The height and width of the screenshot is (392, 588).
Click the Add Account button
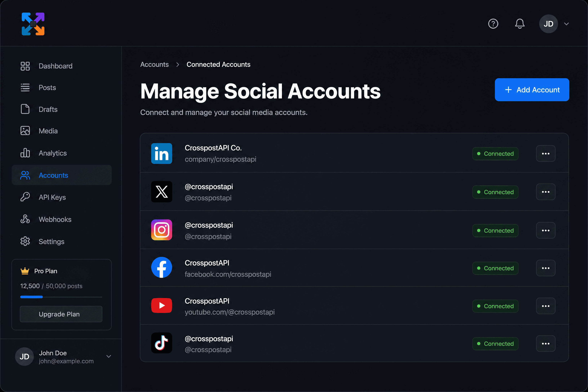coord(532,90)
